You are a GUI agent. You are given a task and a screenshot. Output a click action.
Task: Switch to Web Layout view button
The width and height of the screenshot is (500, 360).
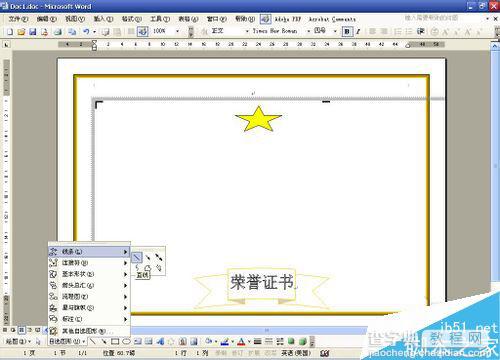pyautogui.click(x=13, y=330)
